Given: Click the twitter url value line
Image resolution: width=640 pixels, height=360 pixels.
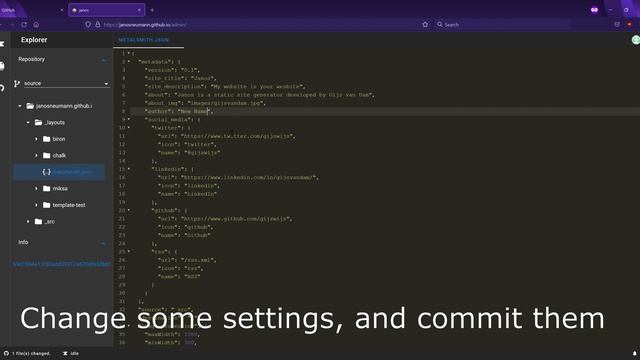Looking at the screenshot, I should (x=227, y=136).
